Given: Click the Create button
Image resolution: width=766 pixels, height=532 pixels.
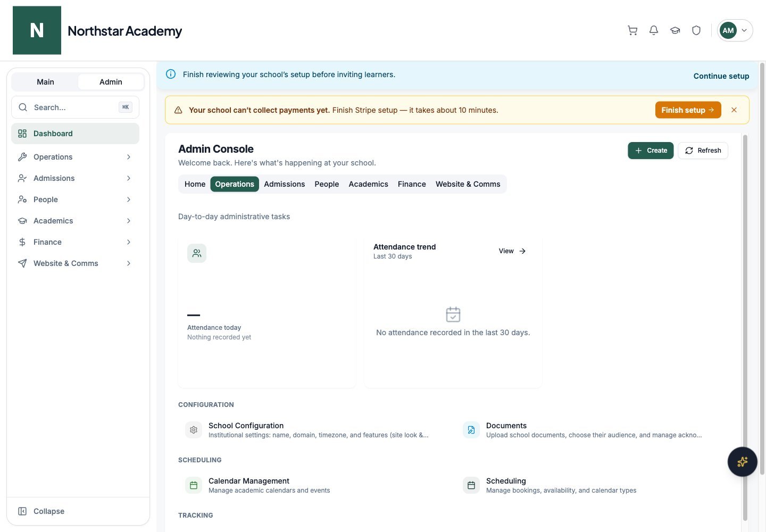Looking at the screenshot, I should 651,151.
